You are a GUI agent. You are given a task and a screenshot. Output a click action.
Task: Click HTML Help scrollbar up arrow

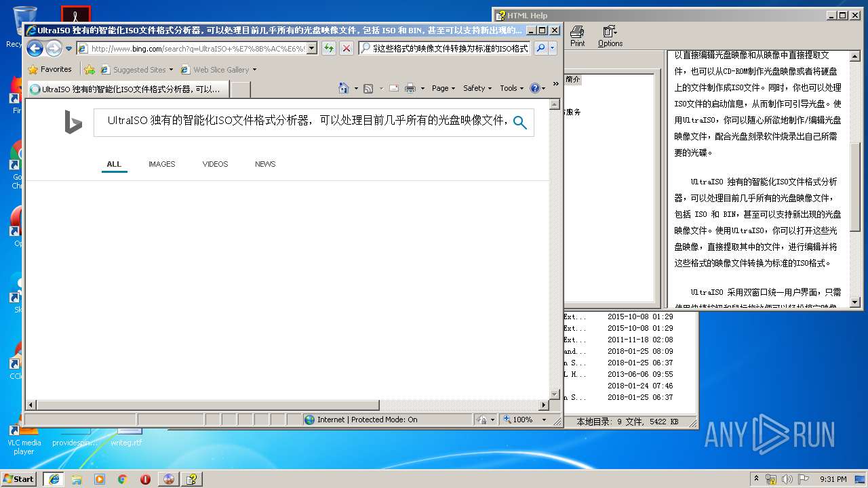(x=855, y=56)
